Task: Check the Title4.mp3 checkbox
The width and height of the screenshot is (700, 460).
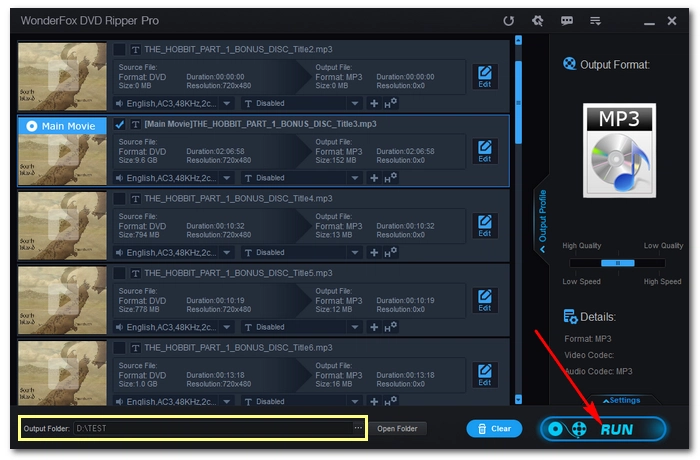Action: click(119, 198)
